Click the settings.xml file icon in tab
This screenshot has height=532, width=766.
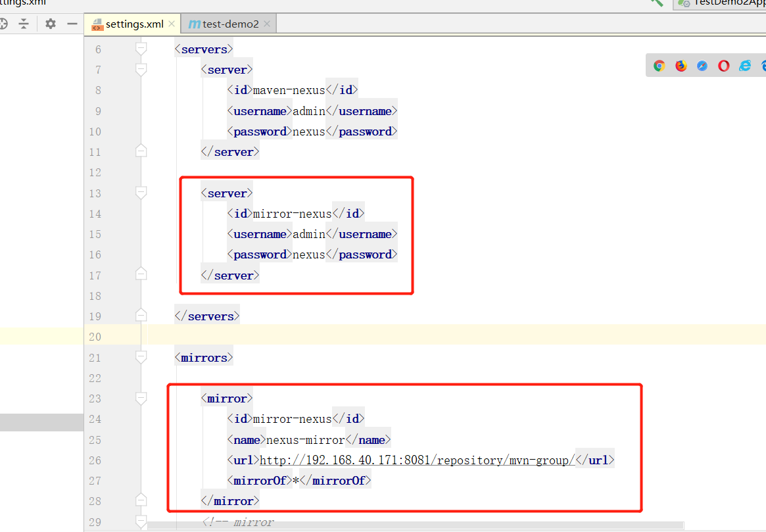point(97,24)
